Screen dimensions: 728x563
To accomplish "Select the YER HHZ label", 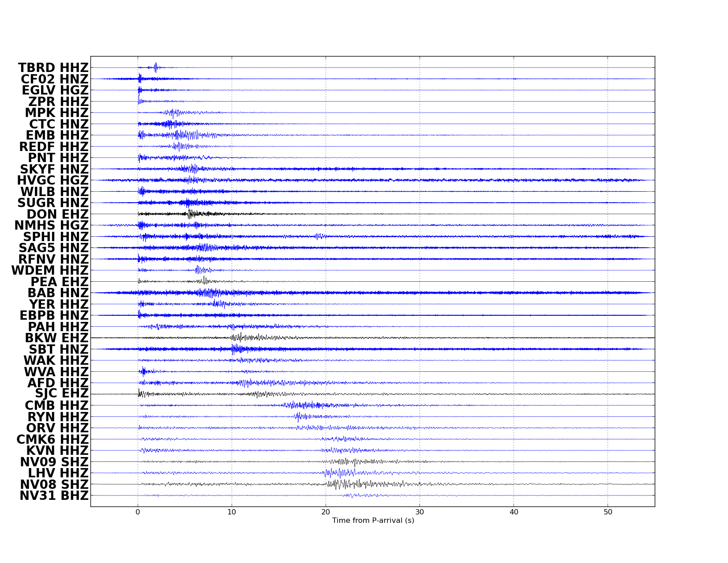I will click(59, 305).
